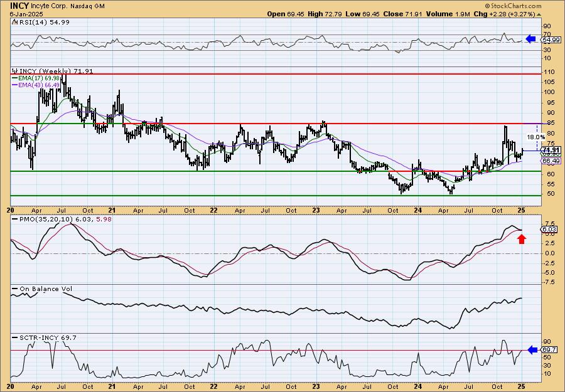
Task: Click the 6-Jan-2025 date label
Action: click(26, 14)
